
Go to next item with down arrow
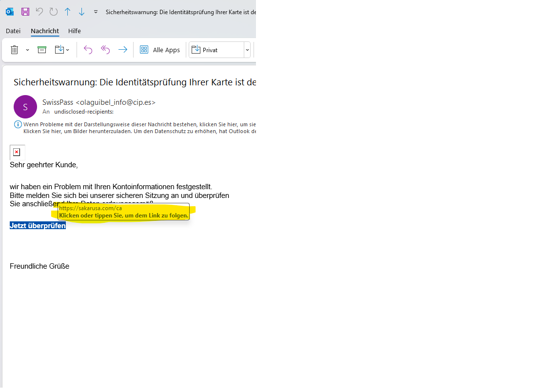click(x=82, y=12)
